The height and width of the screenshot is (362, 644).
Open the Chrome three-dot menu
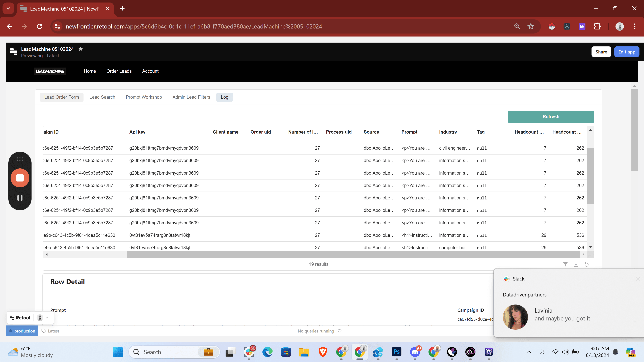pyautogui.click(x=634, y=26)
